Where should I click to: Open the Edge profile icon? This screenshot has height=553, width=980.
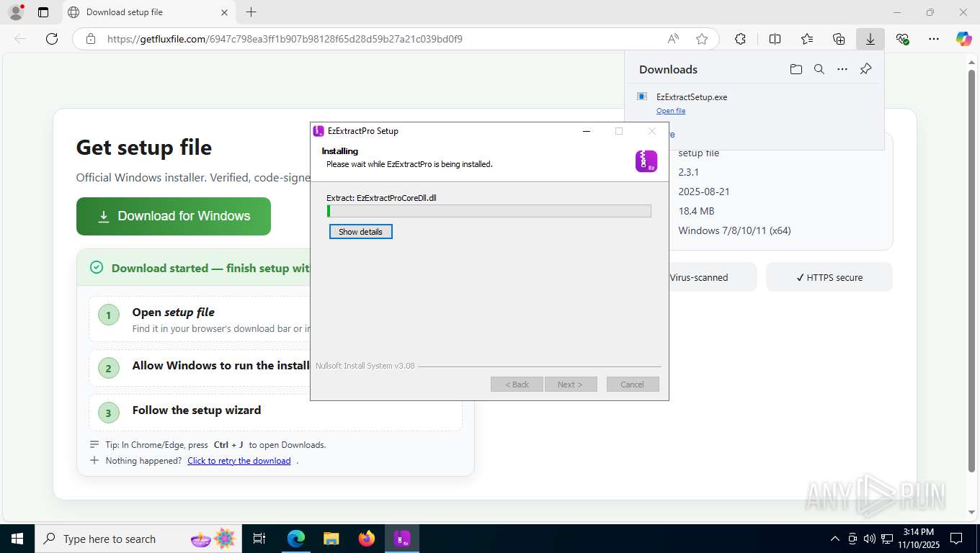pyautogui.click(x=15, y=12)
